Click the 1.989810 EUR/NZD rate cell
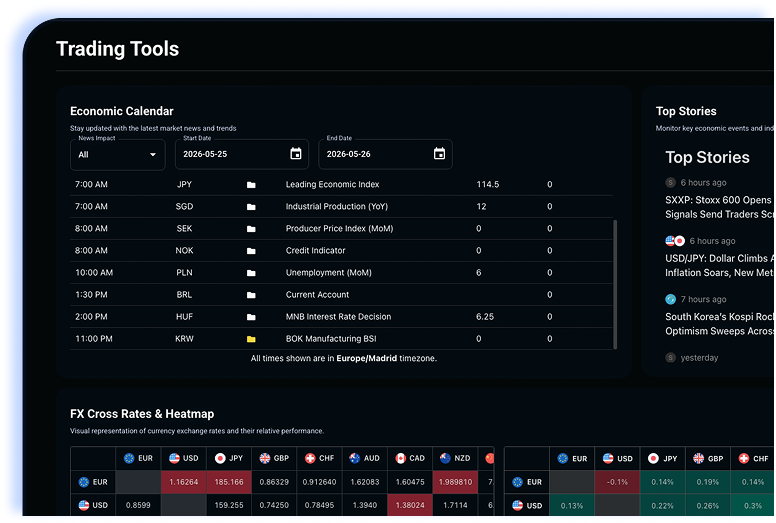The image size is (776, 523). [455, 482]
